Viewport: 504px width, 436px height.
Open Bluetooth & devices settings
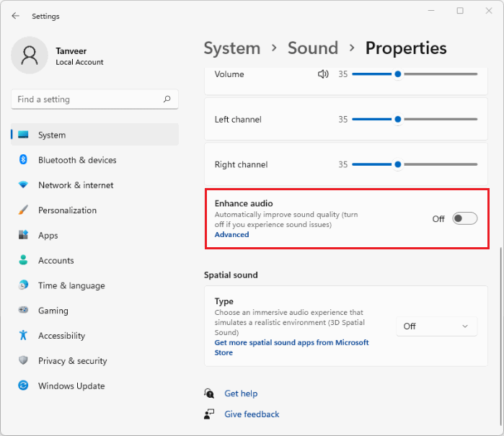(95, 160)
